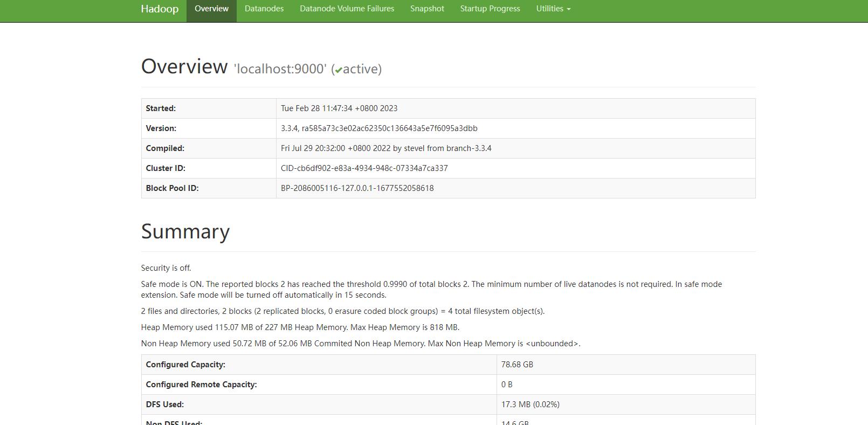Image resolution: width=868 pixels, height=425 pixels.
Task: Click the Hadoop brand logo link
Action: tap(160, 9)
